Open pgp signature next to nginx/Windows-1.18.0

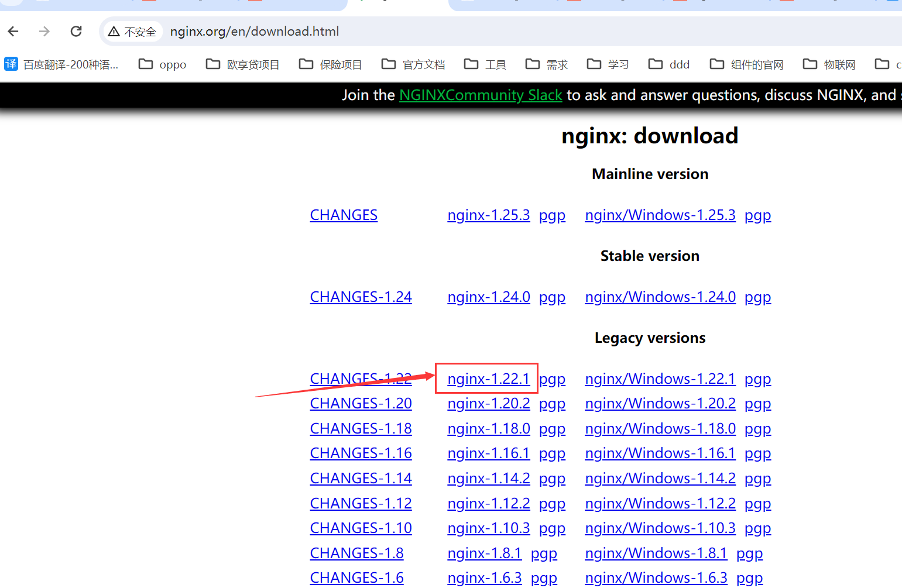pyautogui.click(x=757, y=429)
